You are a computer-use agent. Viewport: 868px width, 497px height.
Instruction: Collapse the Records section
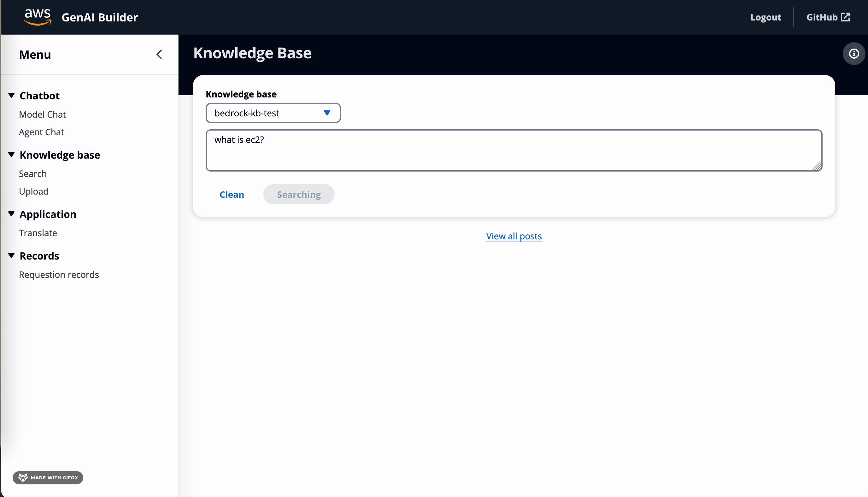click(x=11, y=256)
